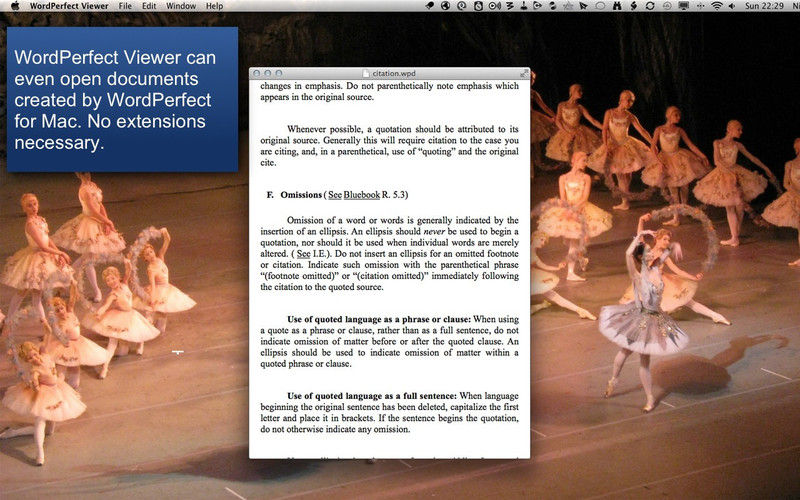The width and height of the screenshot is (800, 500).
Task: Open the Apple menu
Action: pos(15,6)
